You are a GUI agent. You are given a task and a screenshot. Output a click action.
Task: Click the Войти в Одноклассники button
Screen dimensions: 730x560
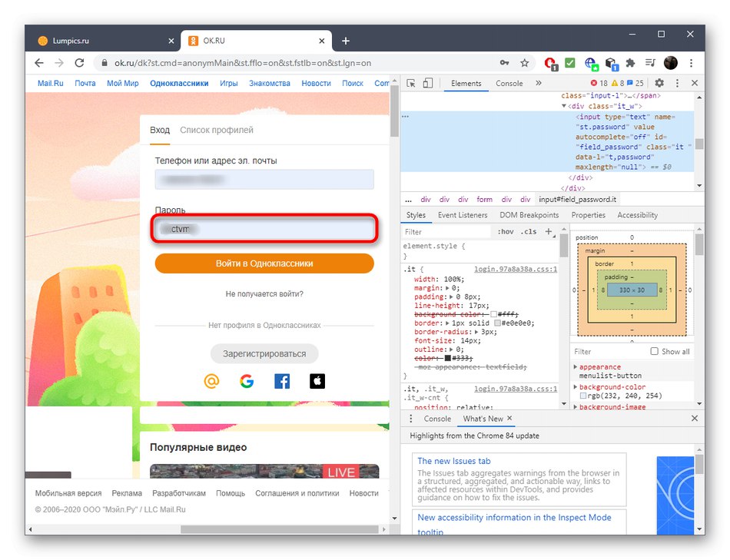point(264,263)
